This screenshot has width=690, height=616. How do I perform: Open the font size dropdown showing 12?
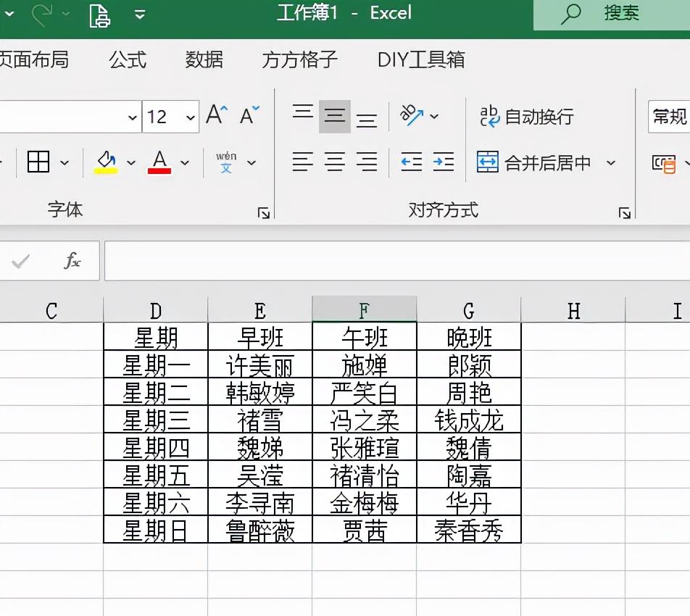[x=189, y=116]
